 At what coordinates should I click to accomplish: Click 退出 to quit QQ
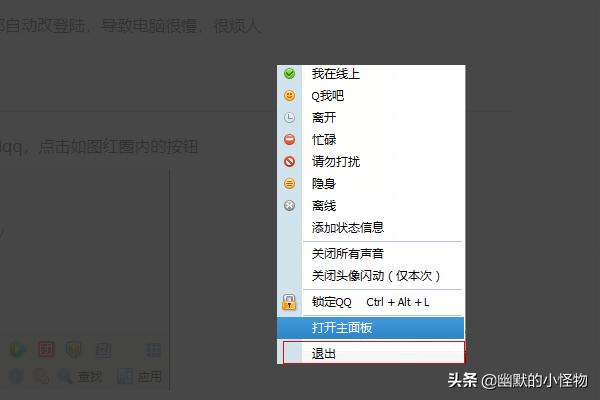tap(374, 353)
